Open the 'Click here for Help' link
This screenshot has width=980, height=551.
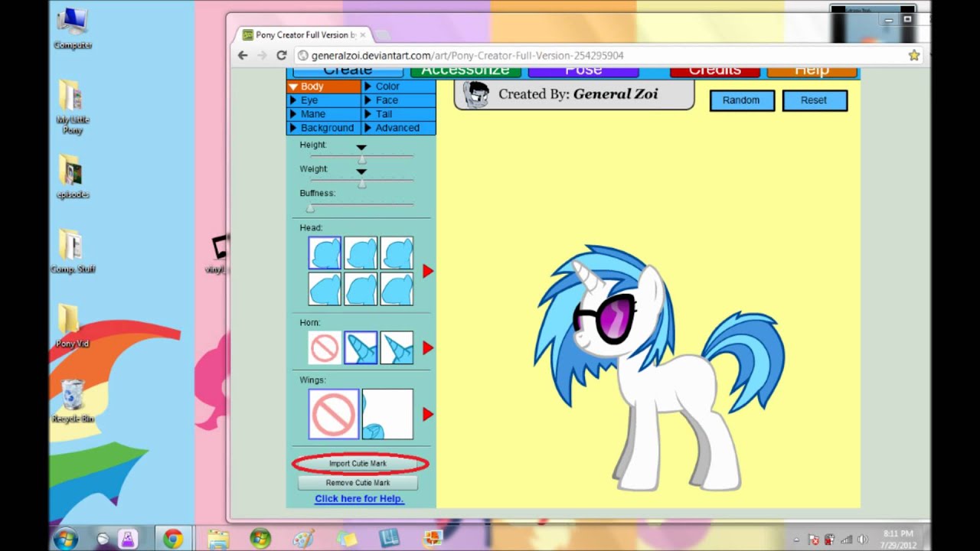[x=359, y=499]
